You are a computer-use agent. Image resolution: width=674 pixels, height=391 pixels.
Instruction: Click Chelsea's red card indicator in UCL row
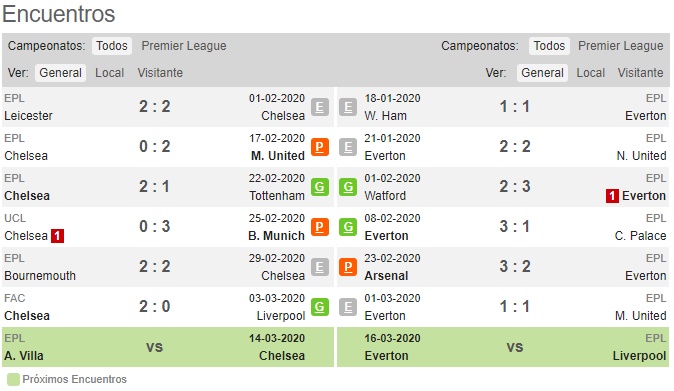point(57,236)
